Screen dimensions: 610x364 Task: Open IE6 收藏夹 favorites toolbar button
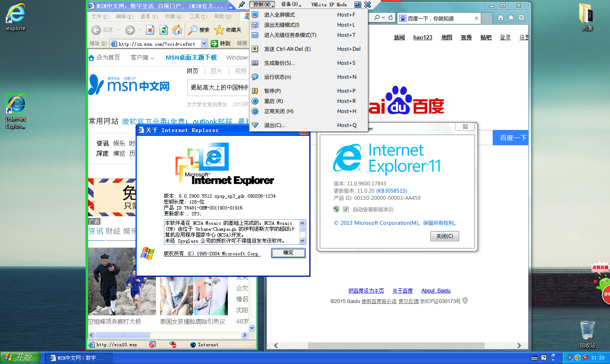click(x=228, y=30)
